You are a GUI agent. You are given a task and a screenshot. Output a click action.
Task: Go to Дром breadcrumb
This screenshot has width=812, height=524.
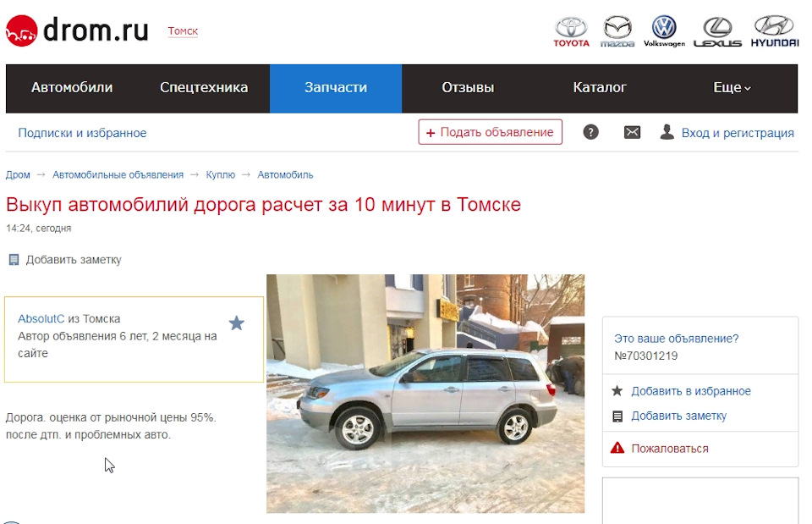(18, 175)
